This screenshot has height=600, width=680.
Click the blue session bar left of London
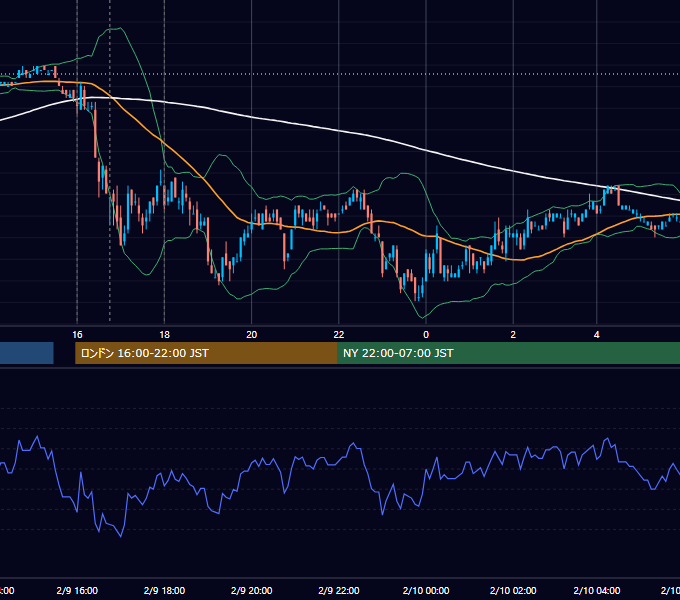coord(26,353)
